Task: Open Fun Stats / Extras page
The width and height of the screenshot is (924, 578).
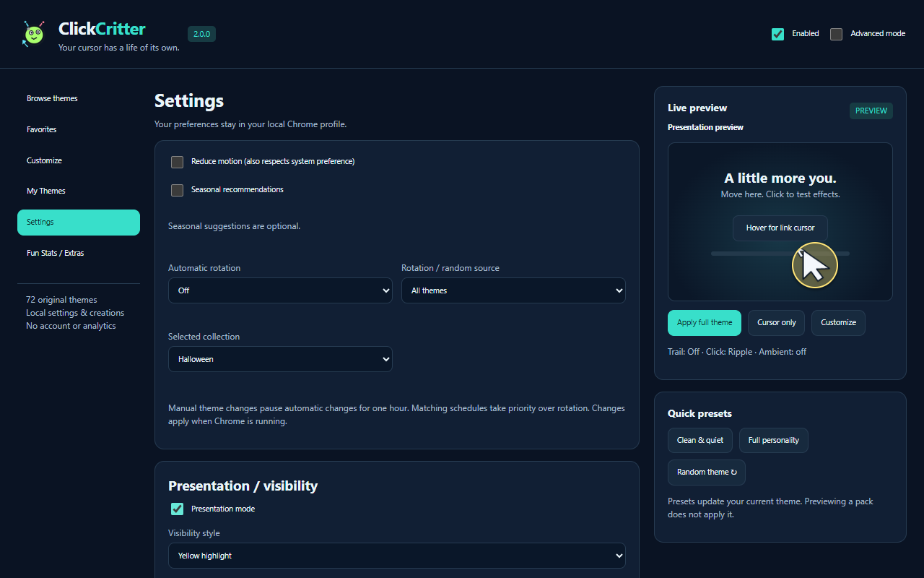Action: pyautogui.click(x=79, y=253)
